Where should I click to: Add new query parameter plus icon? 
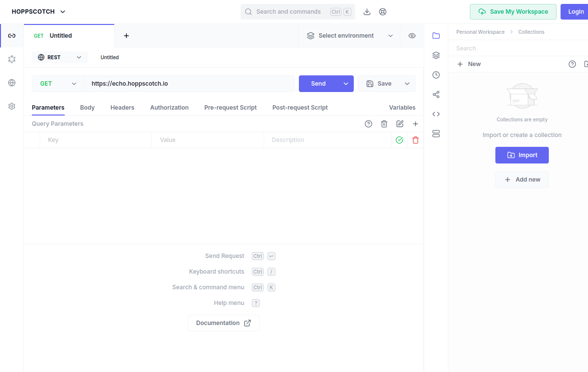[416, 124]
